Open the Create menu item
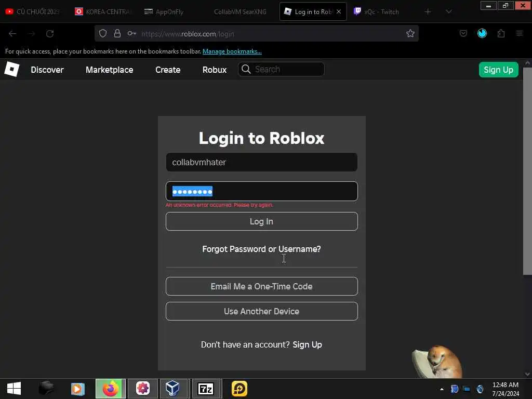 point(168,70)
